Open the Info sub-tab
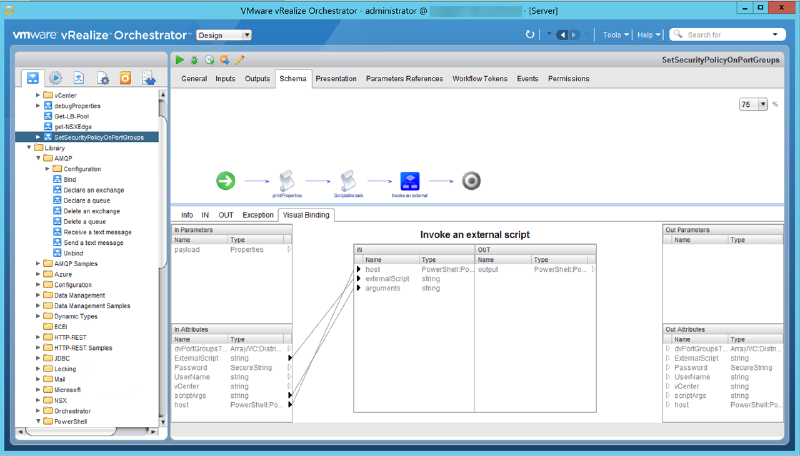The image size is (800, 456). click(187, 215)
